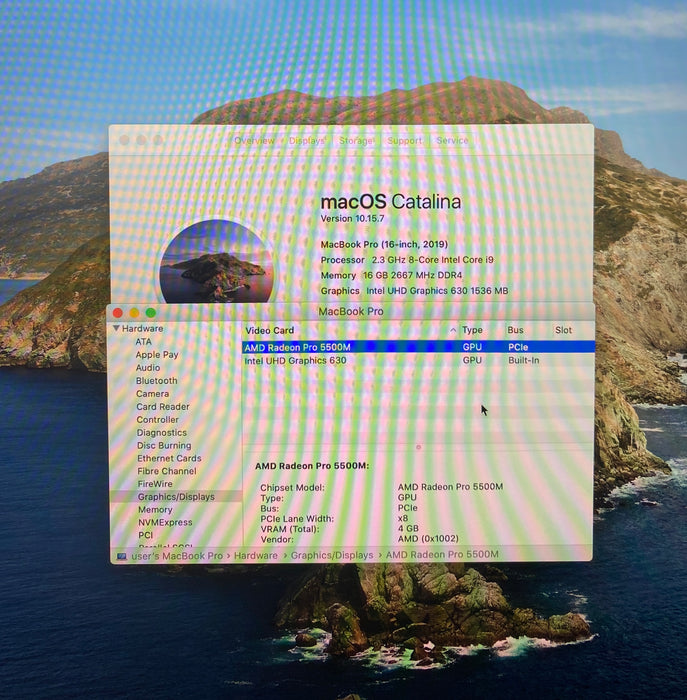The width and height of the screenshot is (687, 700).
Task: Select Card Reader in the sidebar
Action: (163, 406)
